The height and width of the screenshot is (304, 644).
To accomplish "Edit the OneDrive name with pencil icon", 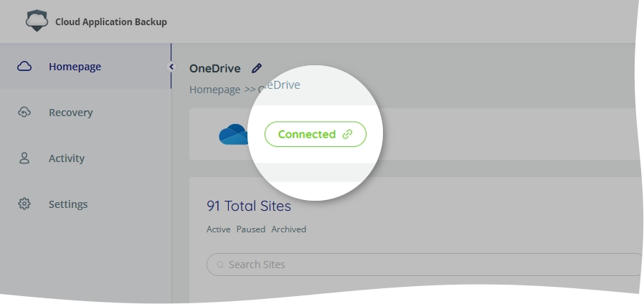I will pos(257,68).
